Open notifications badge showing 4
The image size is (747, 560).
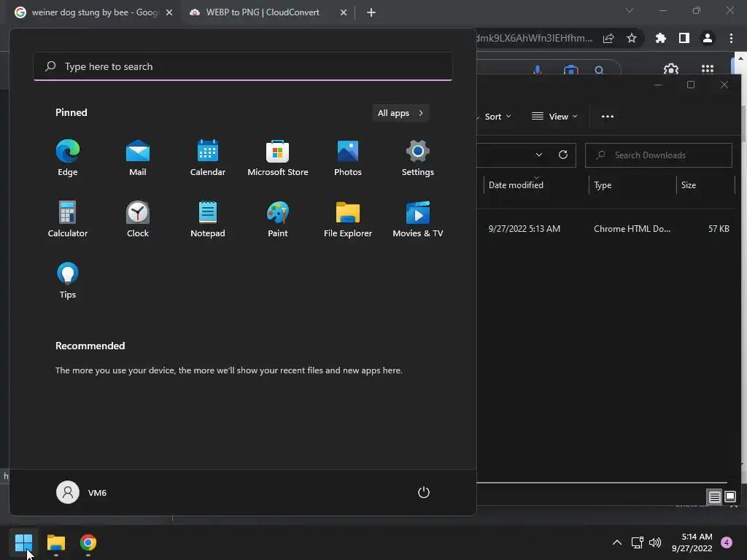727,542
